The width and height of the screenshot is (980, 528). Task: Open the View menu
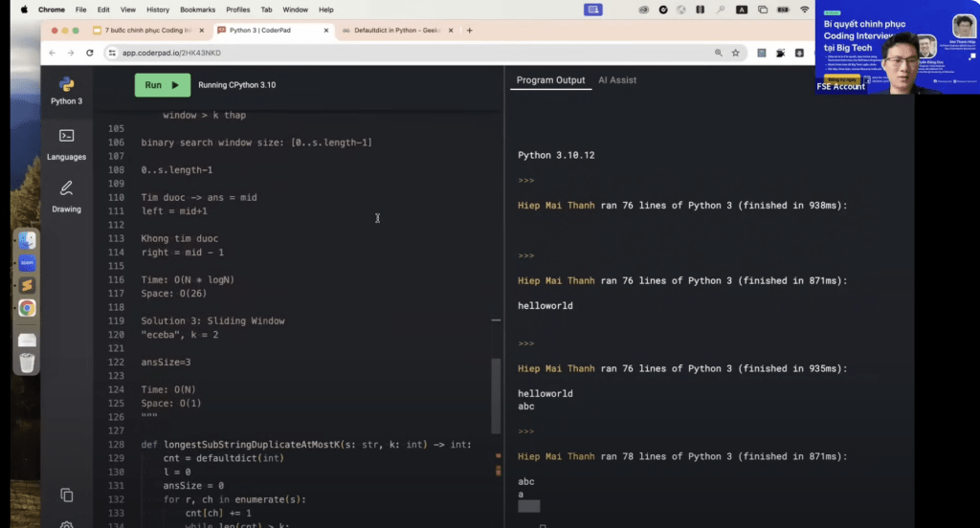[127, 10]
